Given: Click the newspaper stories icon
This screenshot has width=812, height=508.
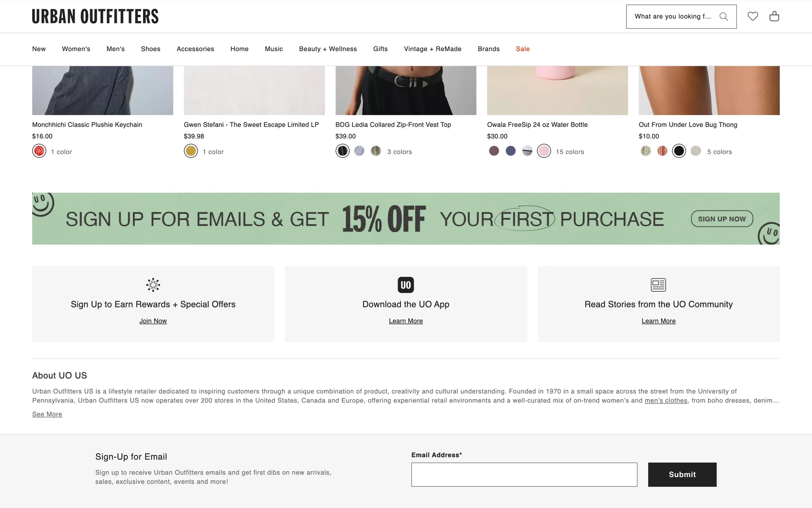Looking at the screenshot, I should click(x=658, y=285).
